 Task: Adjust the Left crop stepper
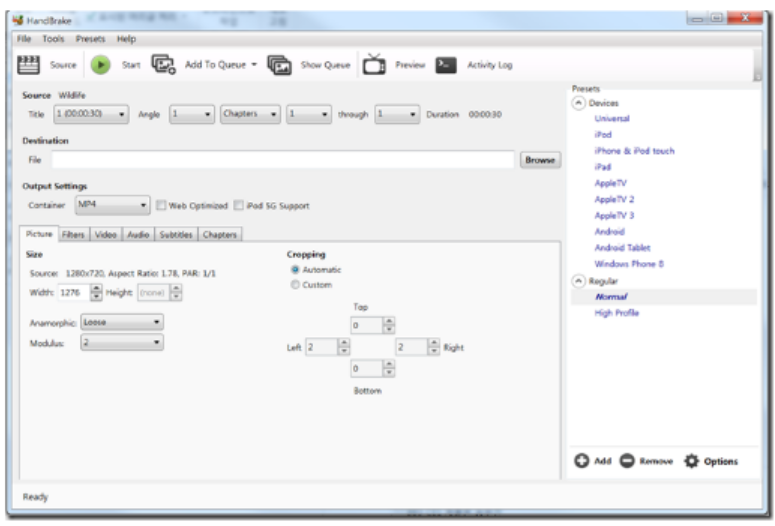pos(344,347)
